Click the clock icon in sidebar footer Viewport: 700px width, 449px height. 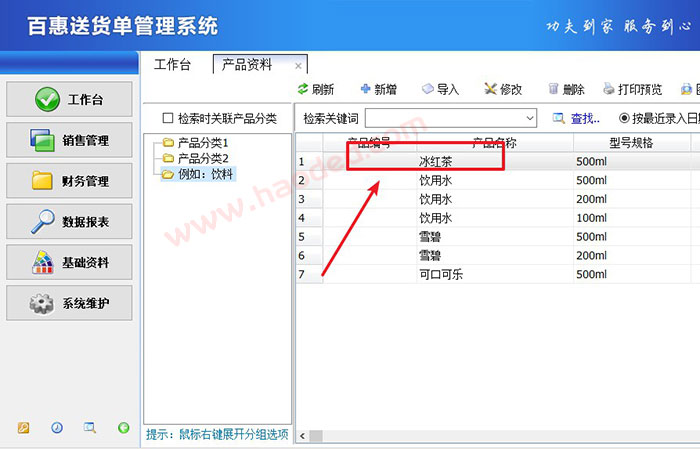[57, 428]
